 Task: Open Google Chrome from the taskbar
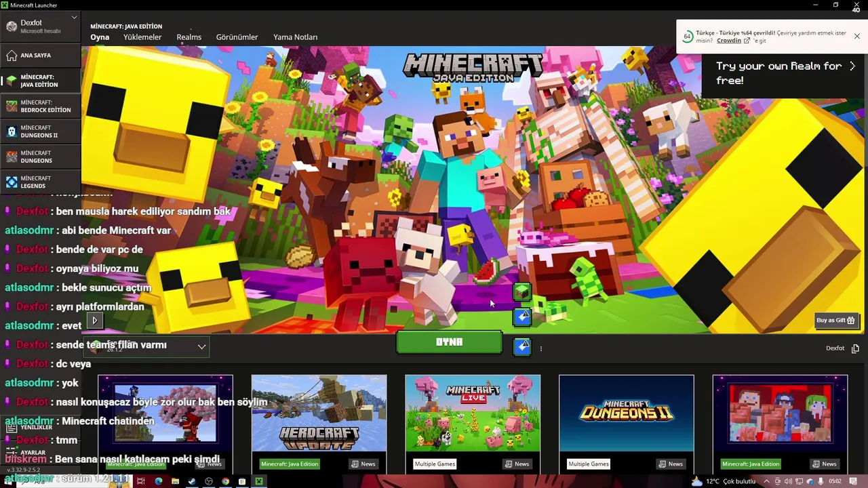[x=225, y=481]
